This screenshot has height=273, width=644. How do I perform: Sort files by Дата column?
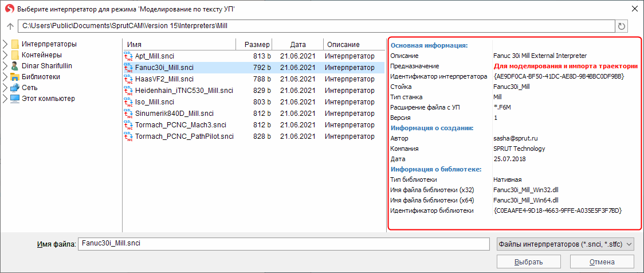click(x=298, y=44)
